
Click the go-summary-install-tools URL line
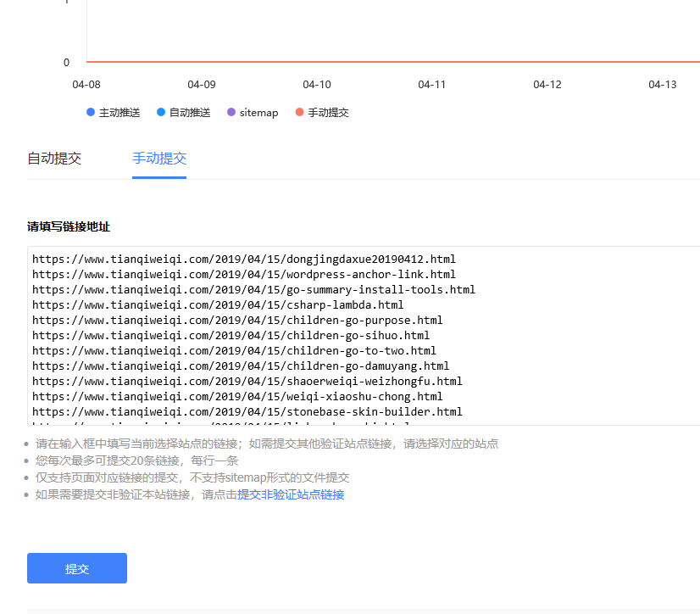pos(253,290)
